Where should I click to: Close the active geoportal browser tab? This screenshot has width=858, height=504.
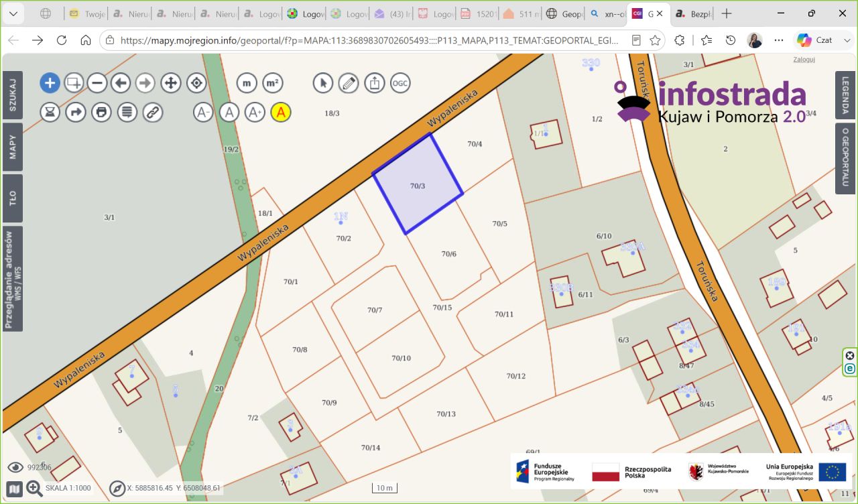tap(659, 13)
